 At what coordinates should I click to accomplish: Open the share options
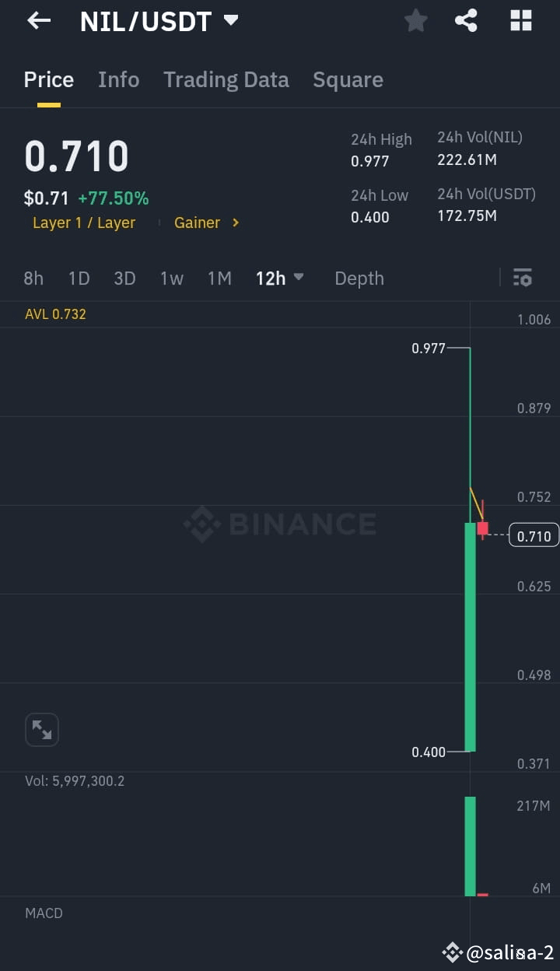(466, 21)
